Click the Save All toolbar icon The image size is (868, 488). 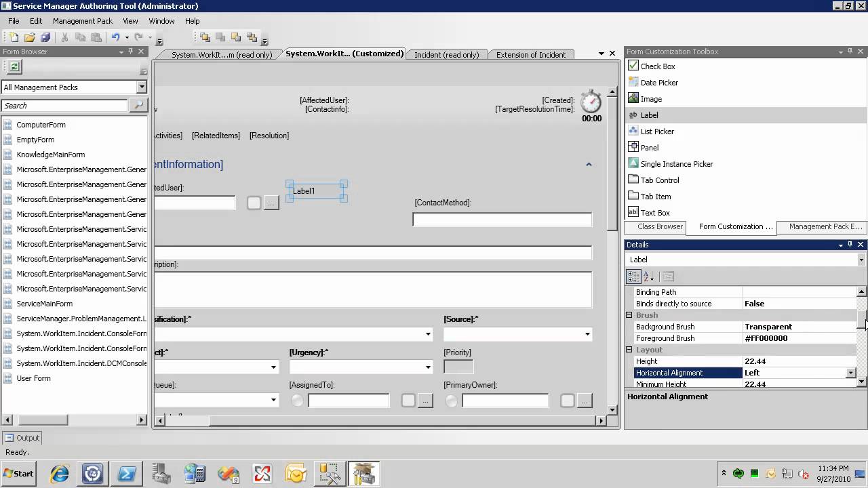pyautogui.click(x=45, y=38)
